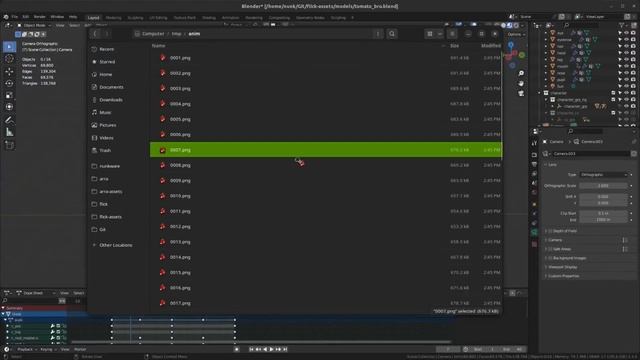Click the search icon in file dialog
This screenshot has width=640, height=360.
[392, 34]
